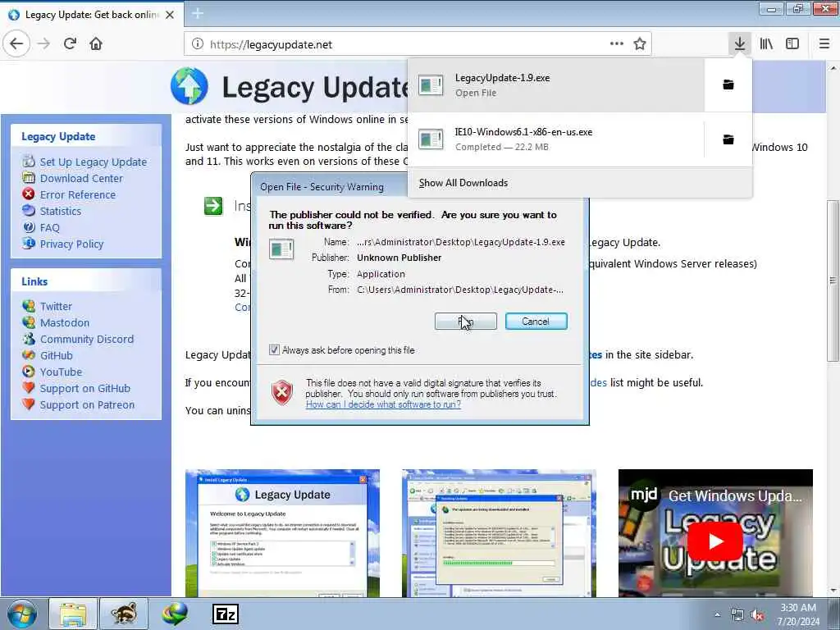The image size is (840, 630).
Task: Open taskbar clock showing 3:30 AM
Action: (798, 614)
